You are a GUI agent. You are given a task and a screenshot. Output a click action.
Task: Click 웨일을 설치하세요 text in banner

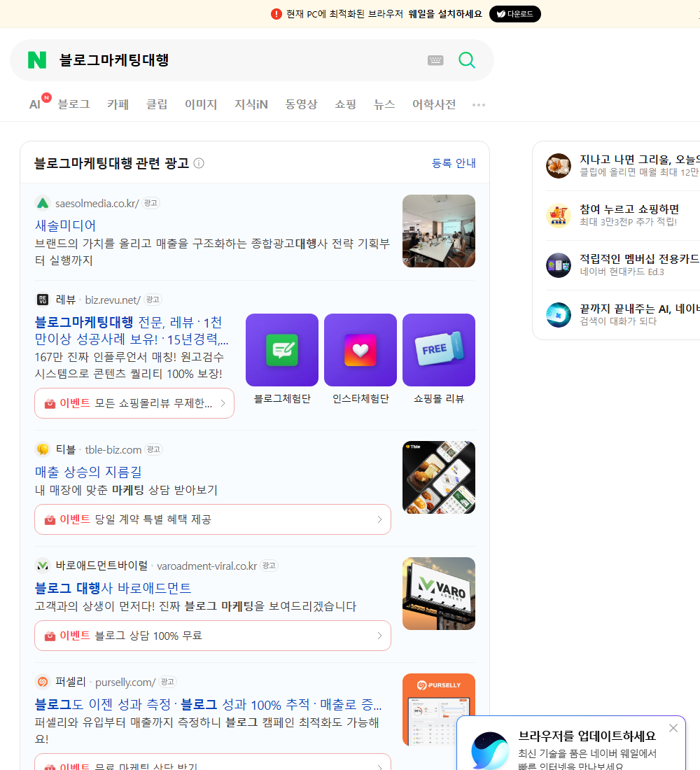[445, 14]
